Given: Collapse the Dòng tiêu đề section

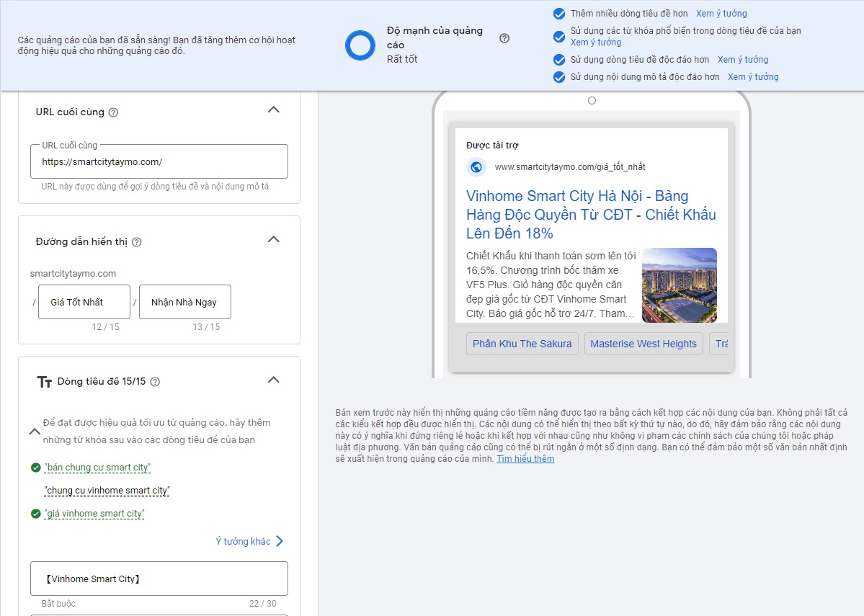Looking at the screenshot, I should (273, 380).
